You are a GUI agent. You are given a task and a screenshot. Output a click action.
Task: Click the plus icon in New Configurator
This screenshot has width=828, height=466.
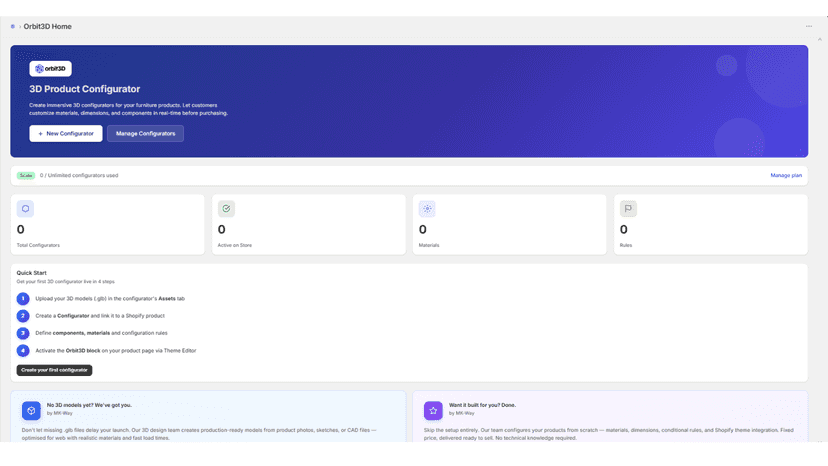40,134
